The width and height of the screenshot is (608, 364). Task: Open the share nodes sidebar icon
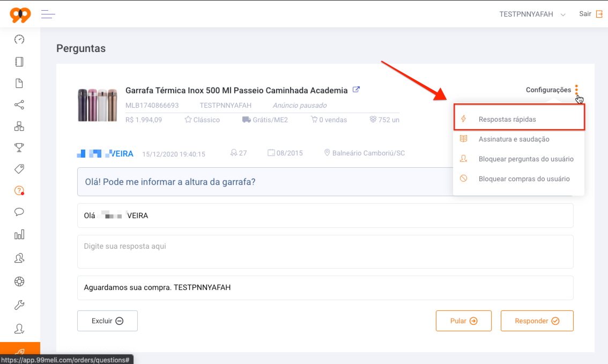point(19,105)
